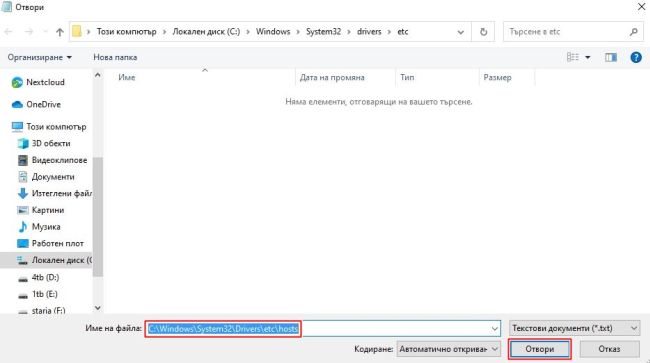Expand the address bar history dropdown
Screen dimensions: 650x363
pyautogui.click(x=461, y=32)
